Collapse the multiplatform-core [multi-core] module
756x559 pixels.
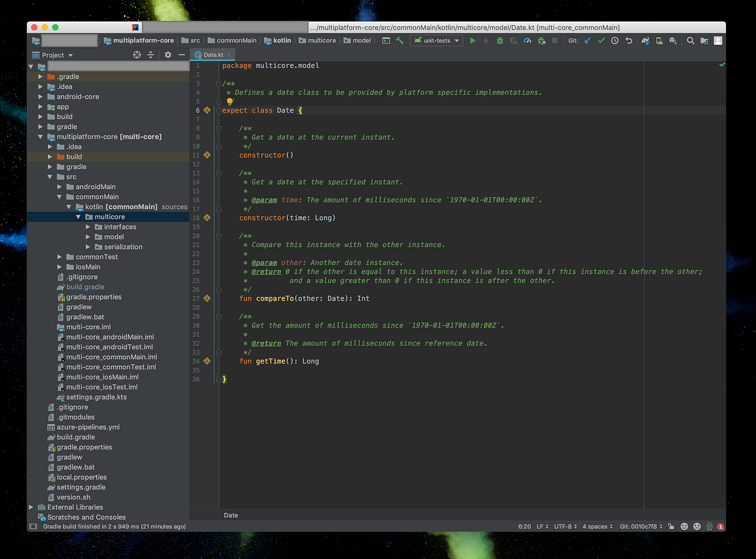pos(40,136)
